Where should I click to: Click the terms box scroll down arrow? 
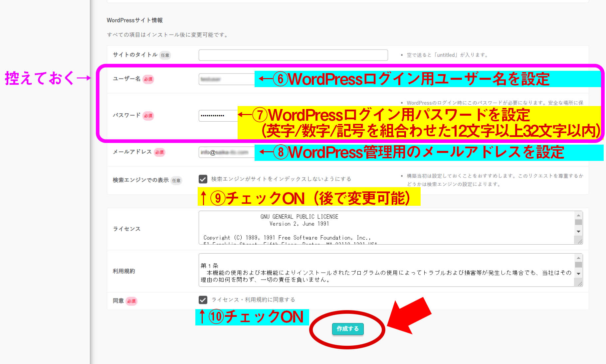click(578, 274)
